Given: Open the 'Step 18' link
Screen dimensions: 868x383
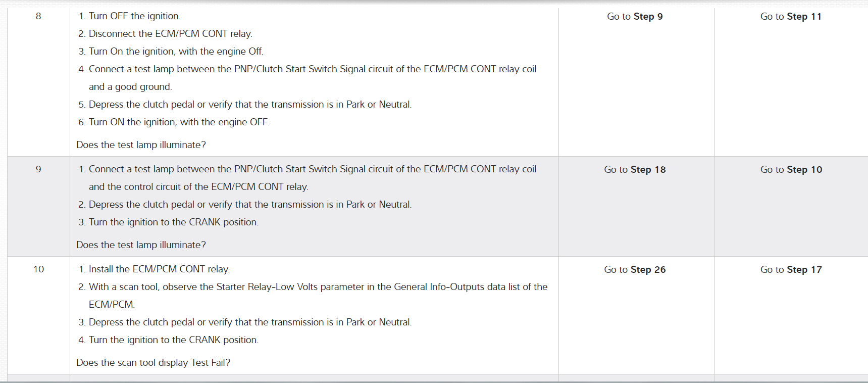Looking at the screenshot, I should [648, 170].
